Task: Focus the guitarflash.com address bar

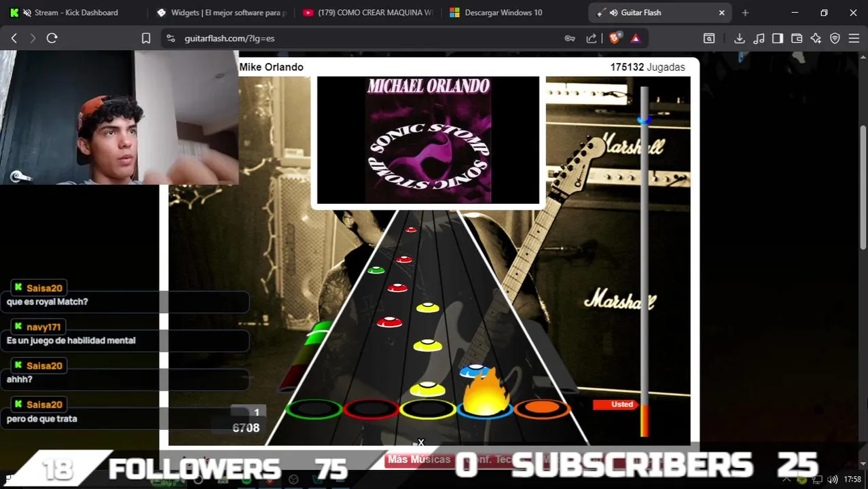Action: [367, 39]
